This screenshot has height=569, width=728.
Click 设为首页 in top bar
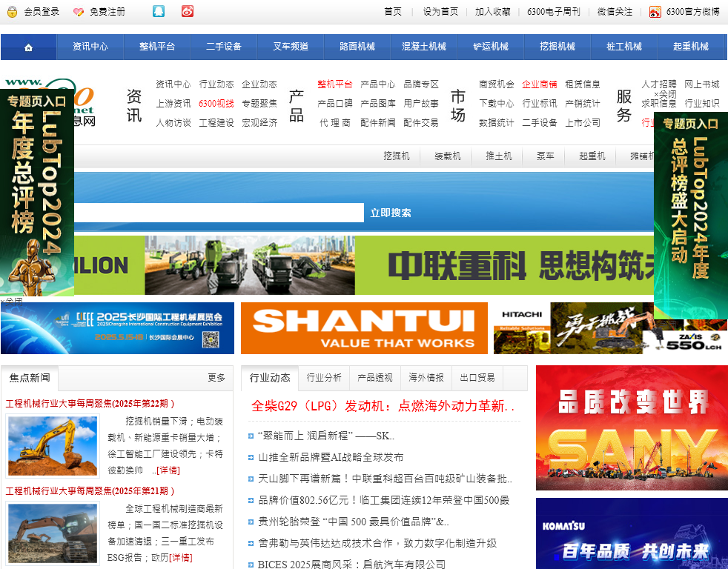pyautogui.click(x=440, y=12)
